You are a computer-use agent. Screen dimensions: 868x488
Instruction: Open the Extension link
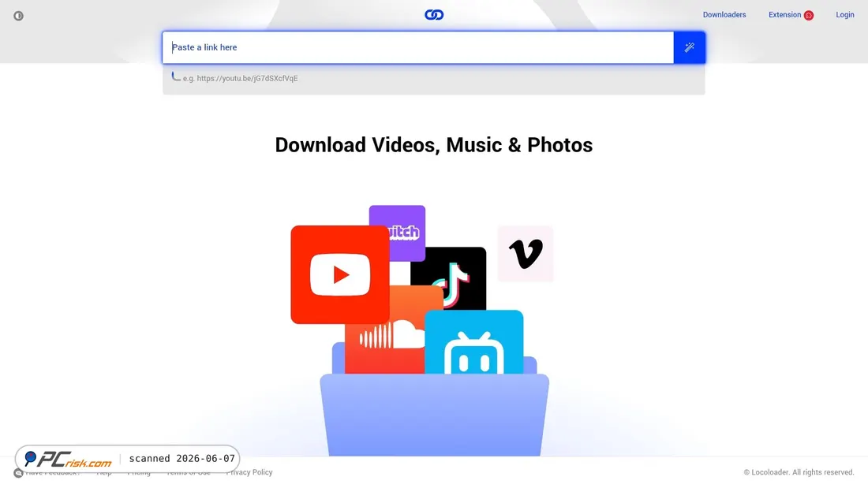784,15
